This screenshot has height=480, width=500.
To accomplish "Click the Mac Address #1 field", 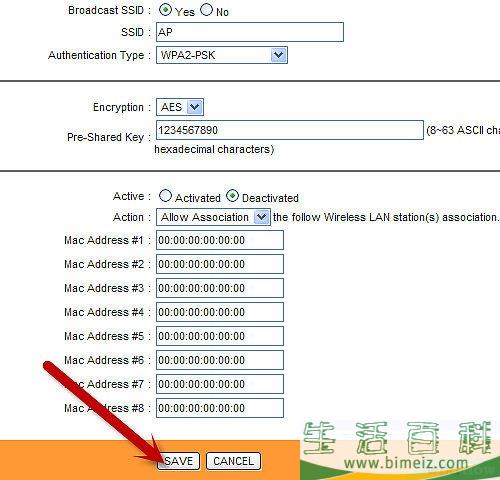I will 220,240.
